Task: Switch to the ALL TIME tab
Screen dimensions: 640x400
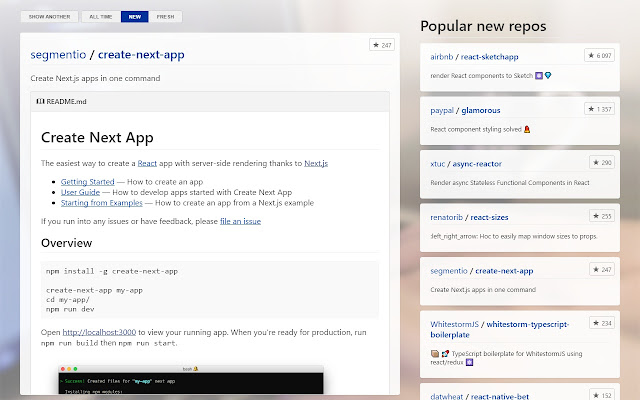Action: [101, 17]
